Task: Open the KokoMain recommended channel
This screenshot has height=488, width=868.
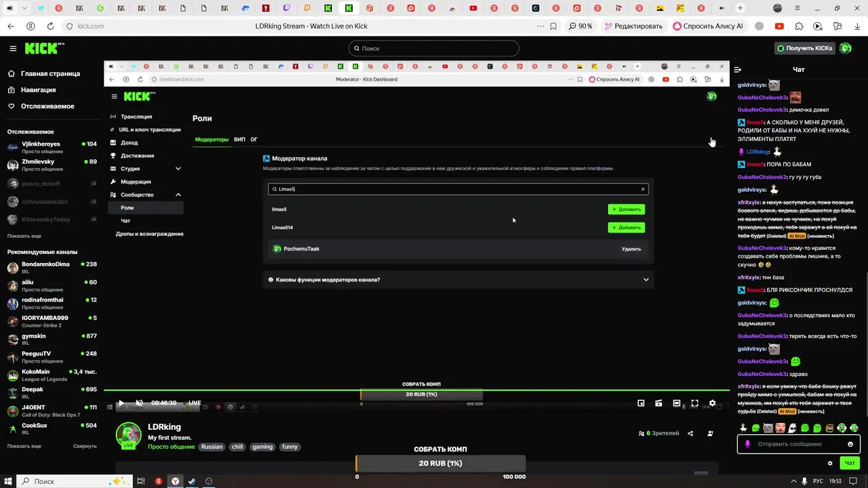Action: [x=52, y=375]
